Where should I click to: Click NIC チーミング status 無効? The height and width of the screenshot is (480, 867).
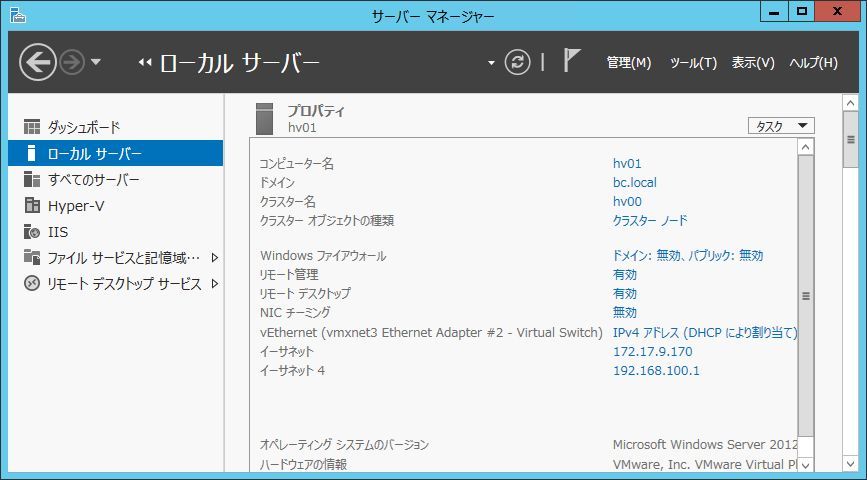(x=625, y=312)
